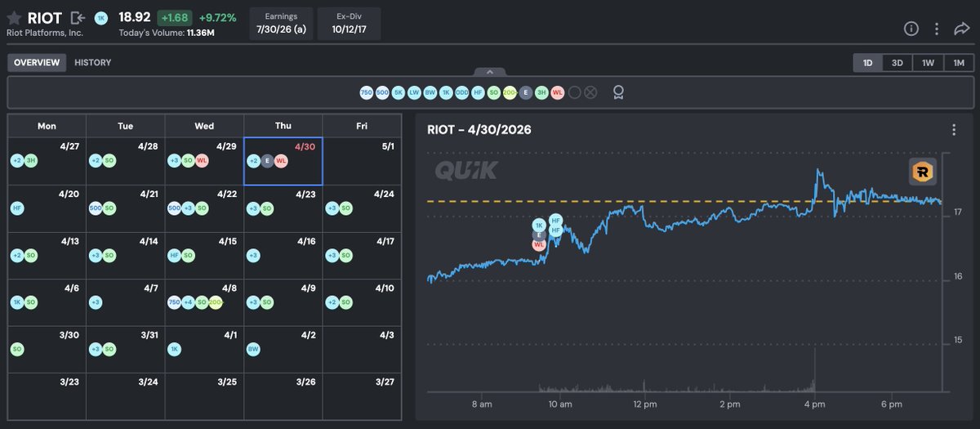Select the 1W chart range

(x=928, y=63)
